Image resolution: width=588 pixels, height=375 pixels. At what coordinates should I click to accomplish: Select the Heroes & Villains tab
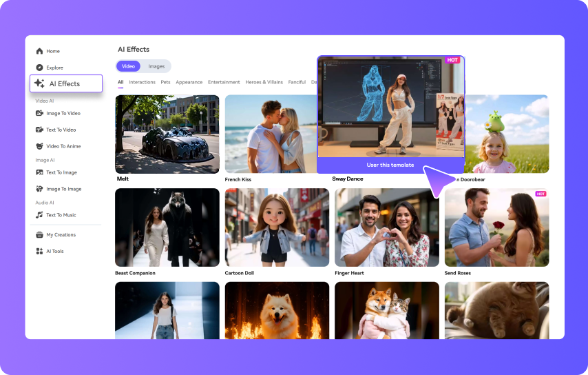coord(264,82)
